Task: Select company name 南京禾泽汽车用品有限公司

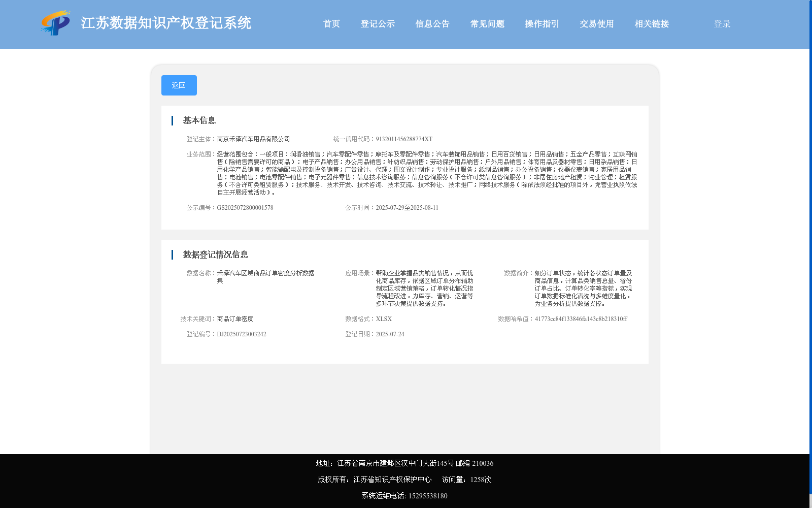Action: [x=253, y=139]
